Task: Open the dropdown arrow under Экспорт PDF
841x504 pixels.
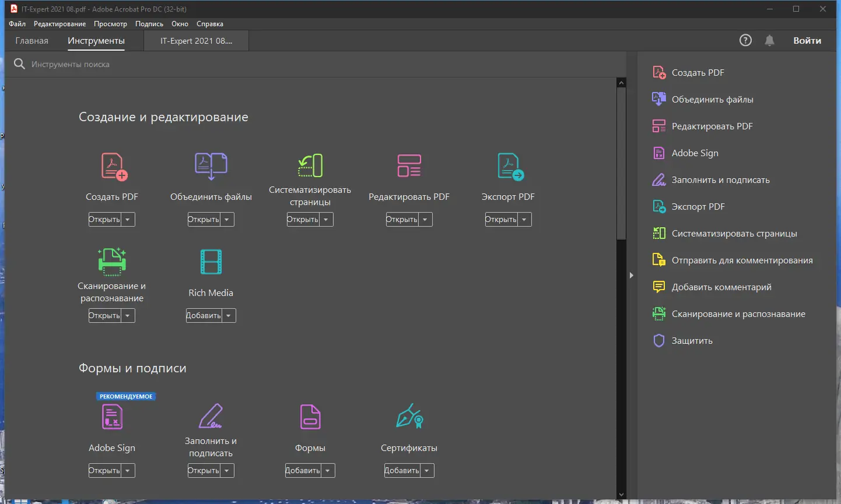Action: [x=524, y=220]
